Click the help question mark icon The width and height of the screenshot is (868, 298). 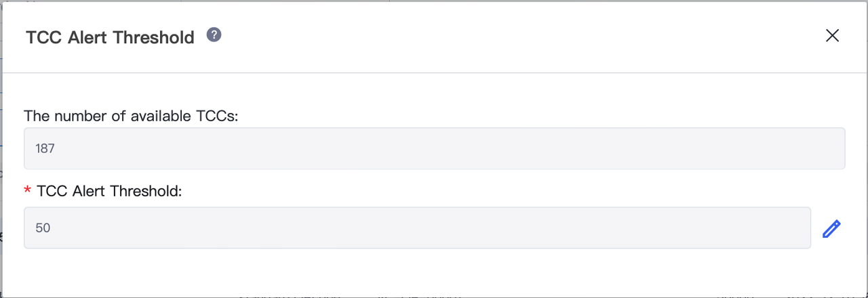214,35
